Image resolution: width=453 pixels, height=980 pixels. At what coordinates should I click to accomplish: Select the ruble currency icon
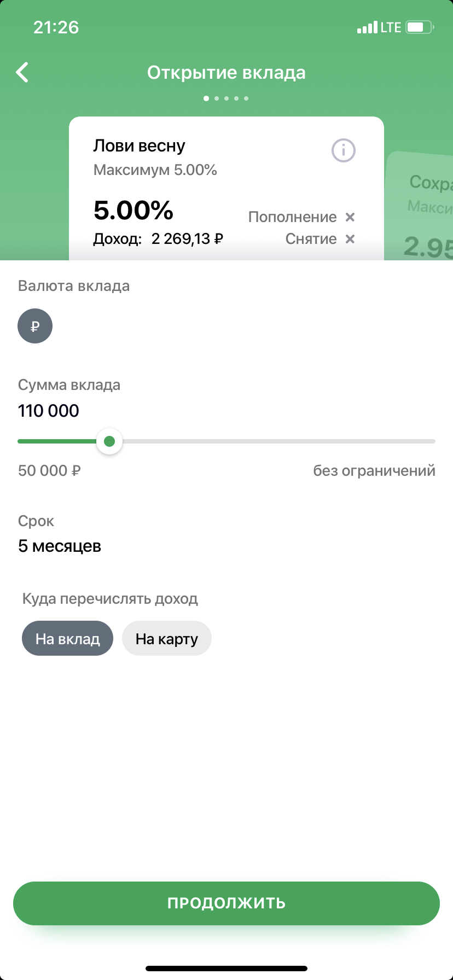click(x=35, y=326)
